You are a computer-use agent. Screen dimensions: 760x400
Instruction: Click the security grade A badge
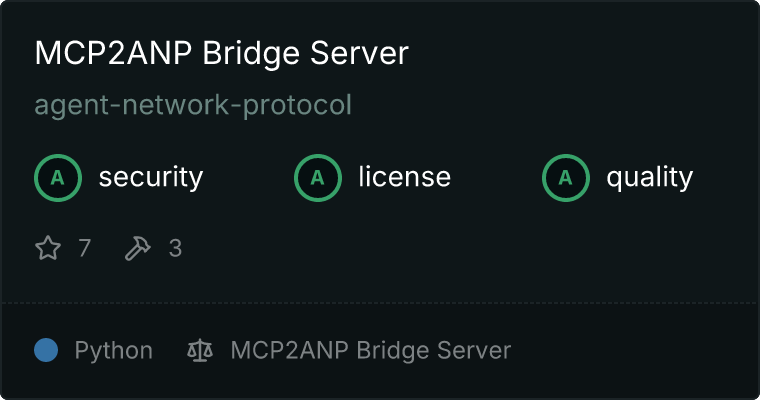[x=58, y=178]
